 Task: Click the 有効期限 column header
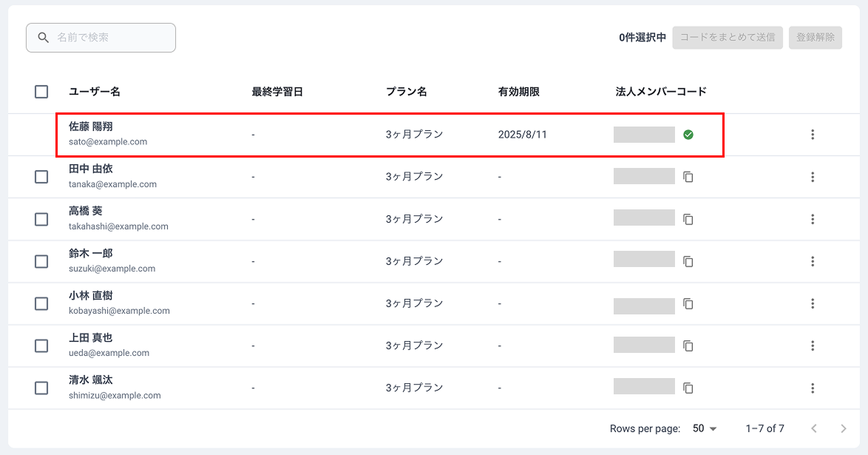[x=519, y=92]
